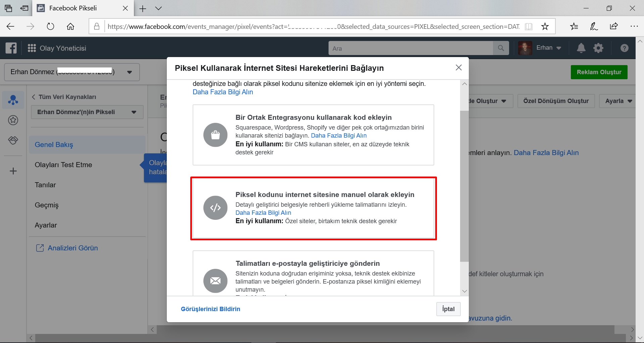The image size is (644, 343).
Task: Select the partner integrations sidebar icon
Action: [x=13, y=140]
